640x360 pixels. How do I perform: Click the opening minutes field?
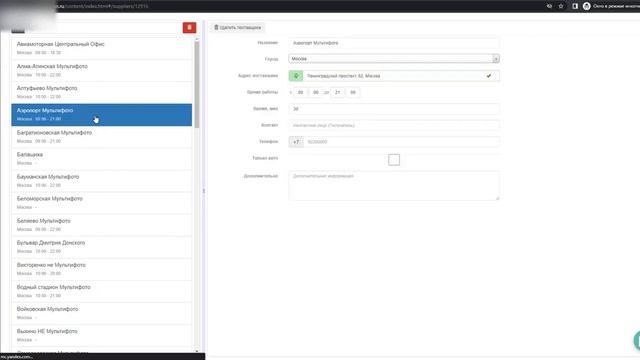(316, 92)
